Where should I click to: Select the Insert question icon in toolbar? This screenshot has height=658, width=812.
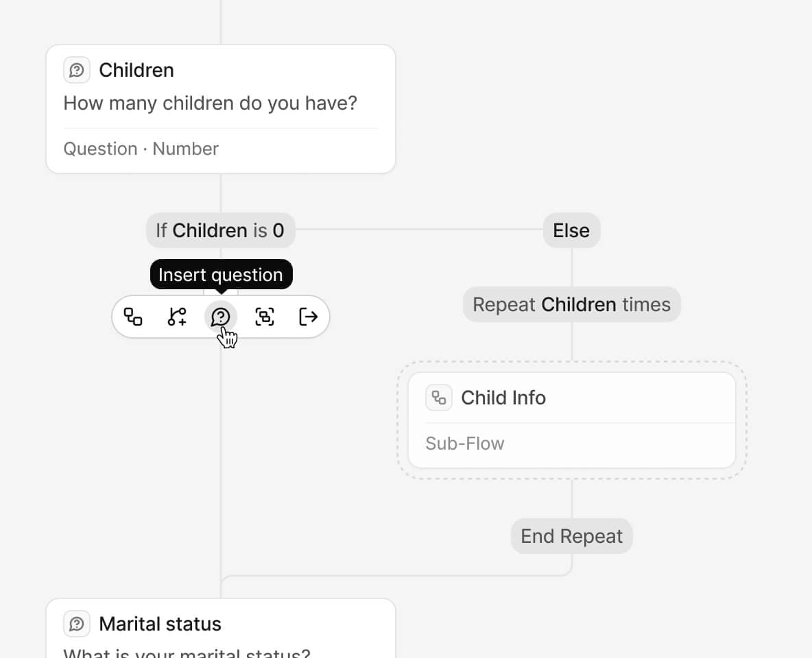[x=221, y=317]
